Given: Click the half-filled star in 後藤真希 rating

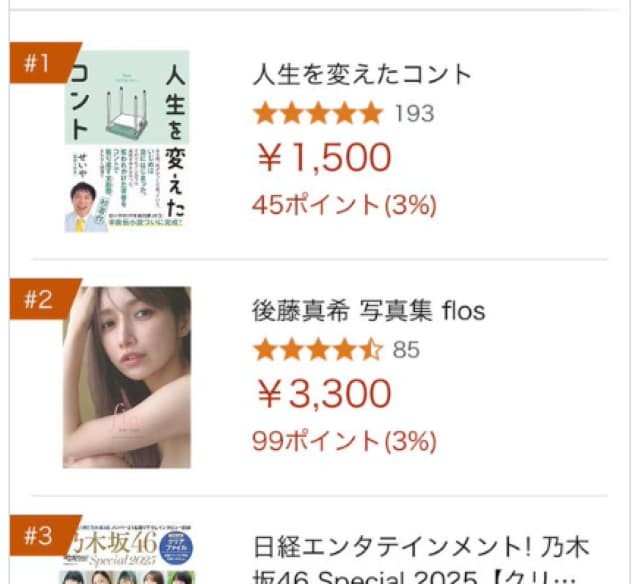Looking at the screenshot, I should point(370,350).
